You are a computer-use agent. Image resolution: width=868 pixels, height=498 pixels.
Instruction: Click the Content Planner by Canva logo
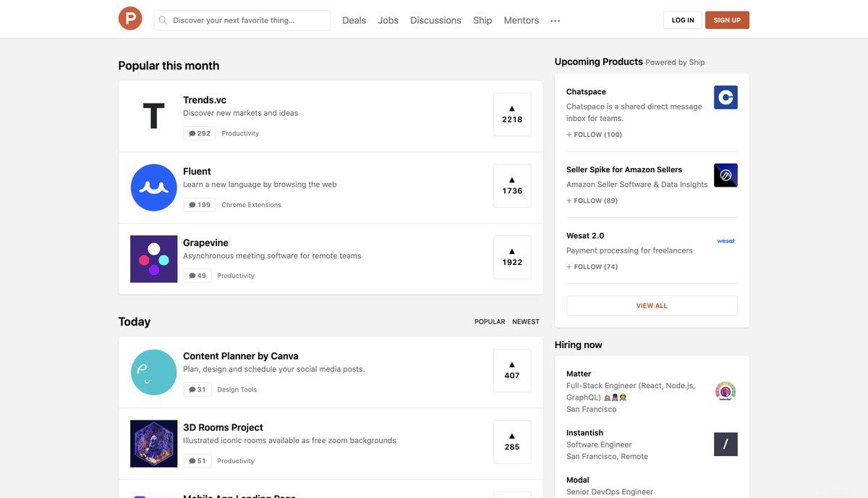[x=153, y=371]
